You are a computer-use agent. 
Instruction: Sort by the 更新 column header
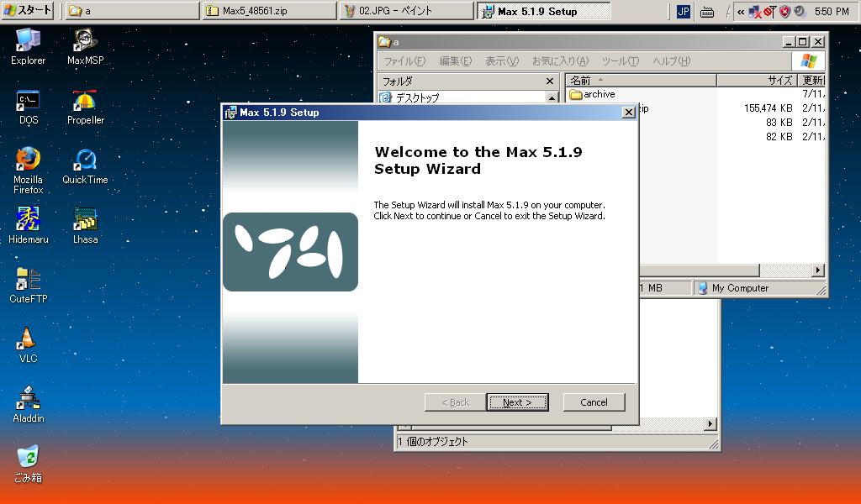point(811,81)
